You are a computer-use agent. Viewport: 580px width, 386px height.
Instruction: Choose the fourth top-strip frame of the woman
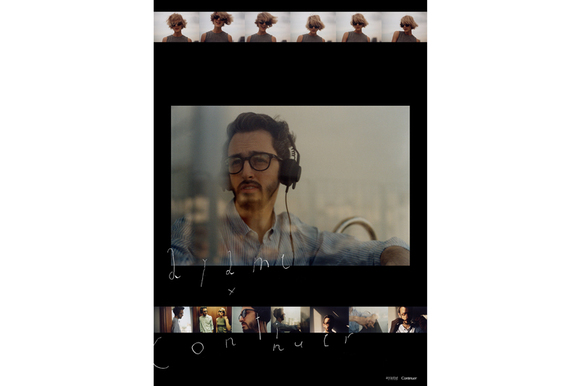pyautogui.click(x=313, y=27)
